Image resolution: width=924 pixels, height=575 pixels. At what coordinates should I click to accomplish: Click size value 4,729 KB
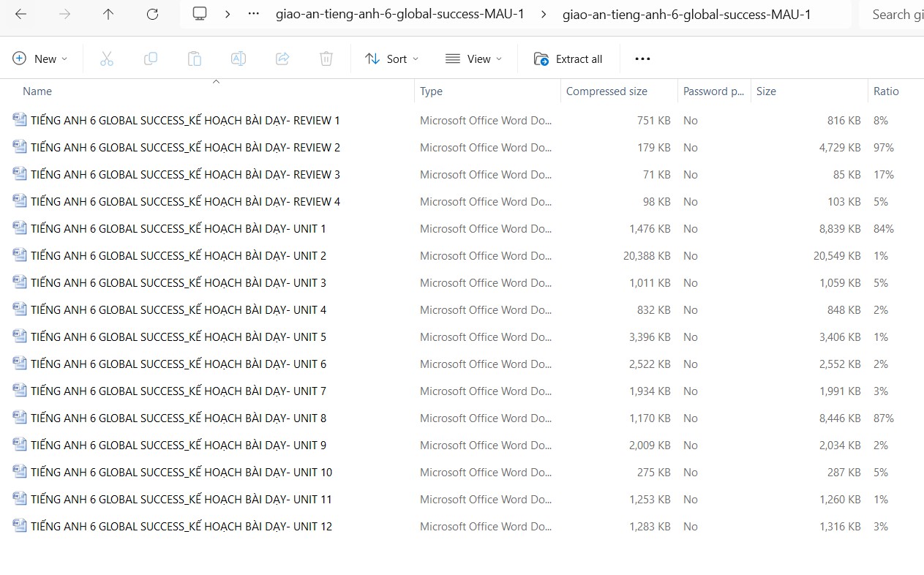840,147
